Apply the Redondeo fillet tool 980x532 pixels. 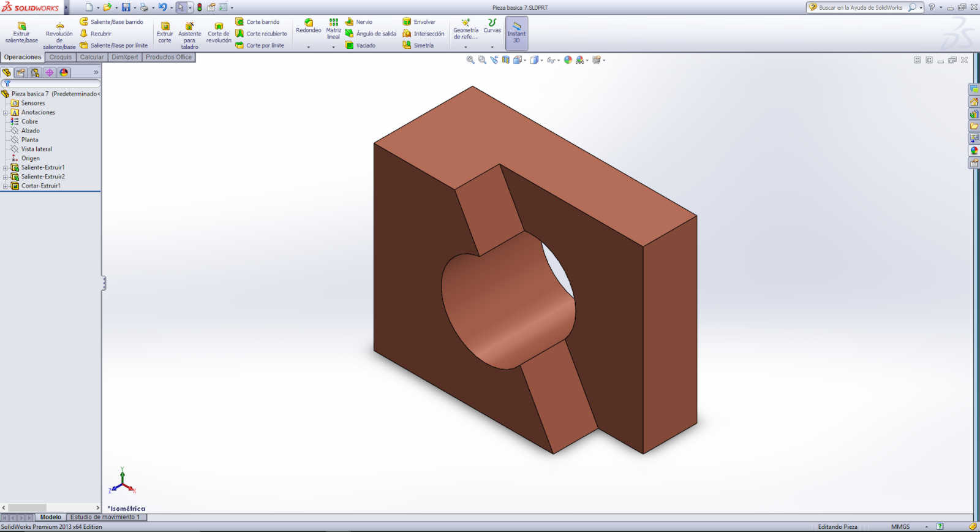point(309,26)
